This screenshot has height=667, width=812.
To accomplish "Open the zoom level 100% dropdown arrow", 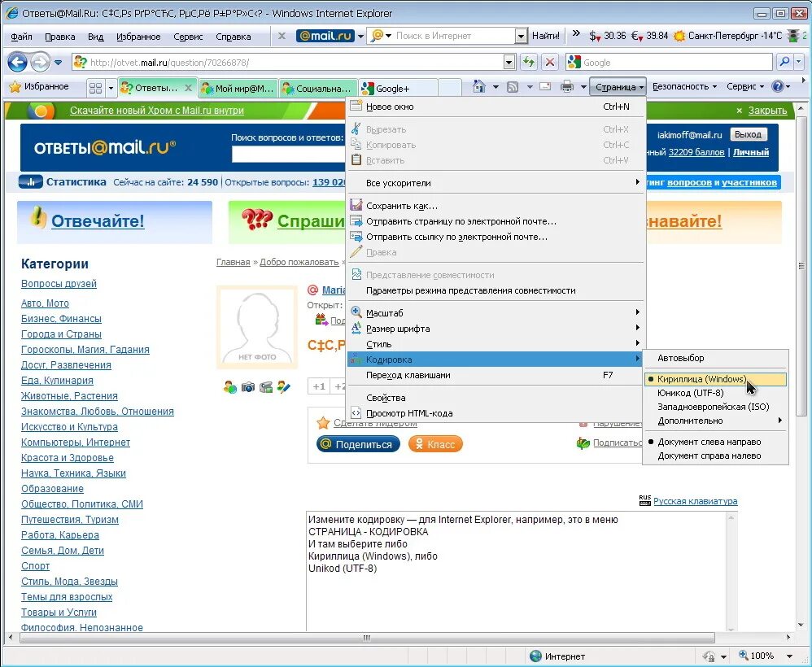I will 789,656.
